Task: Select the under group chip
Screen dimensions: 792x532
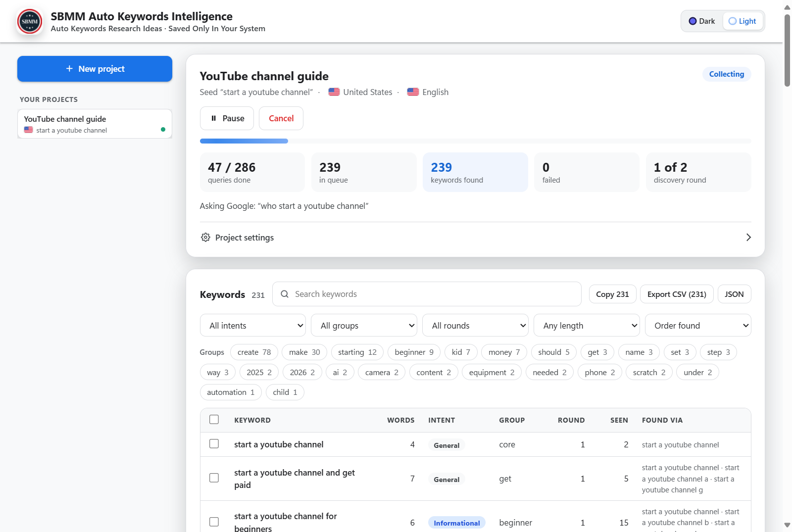Action: (698, 373)
